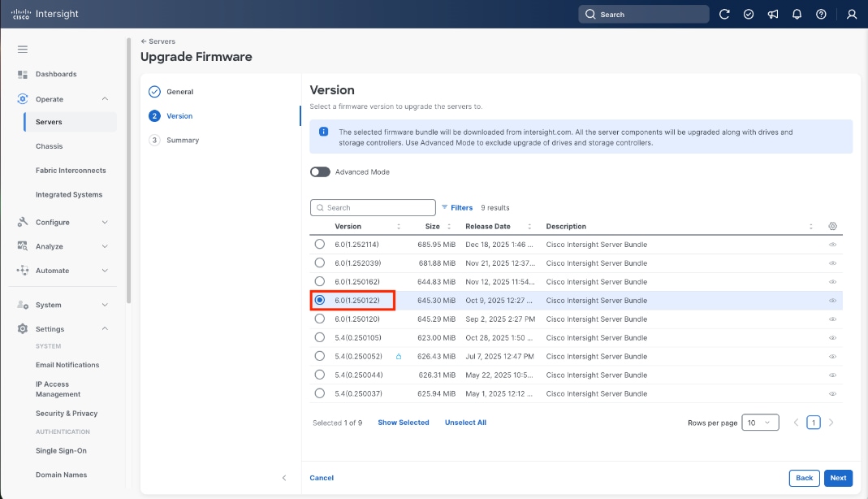Expand the Analyze section chevron
The height and width of the screenshot is (499, 868).
pyautogui.click(x=105, y=246)
